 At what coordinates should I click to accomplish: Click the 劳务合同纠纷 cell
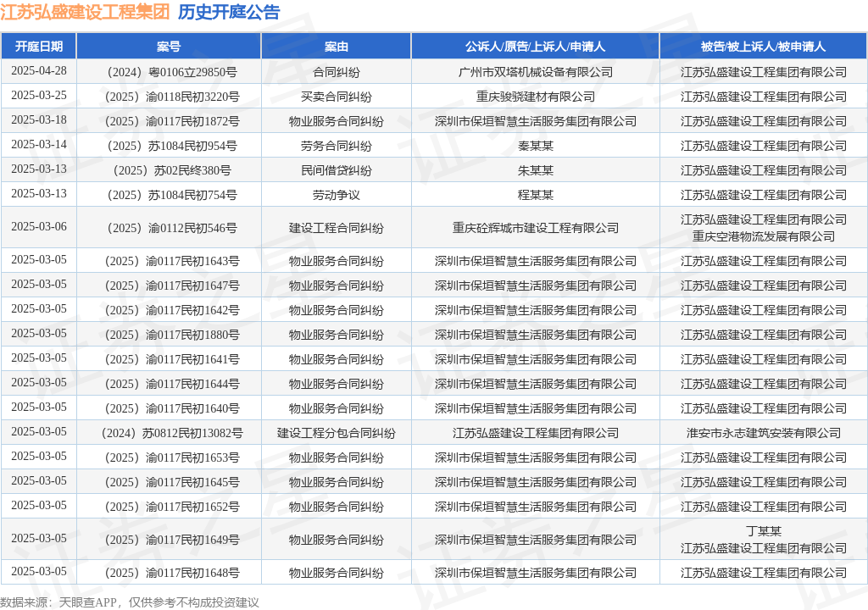(336, 146)
